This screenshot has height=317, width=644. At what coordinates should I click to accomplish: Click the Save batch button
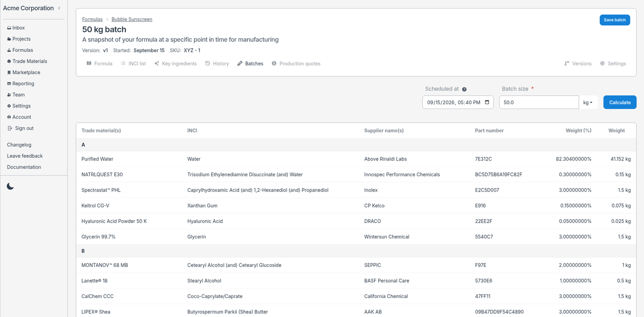(x=615, y=20)
